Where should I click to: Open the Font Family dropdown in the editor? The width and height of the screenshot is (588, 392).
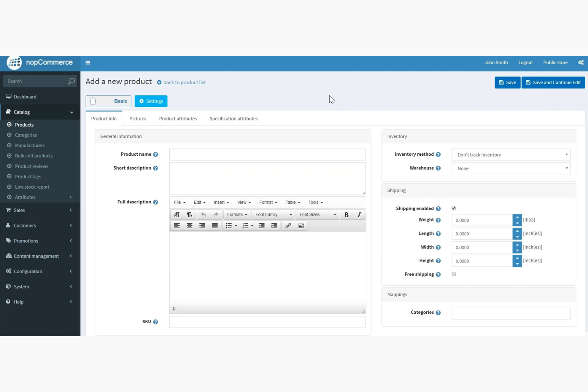pos(273,214)
